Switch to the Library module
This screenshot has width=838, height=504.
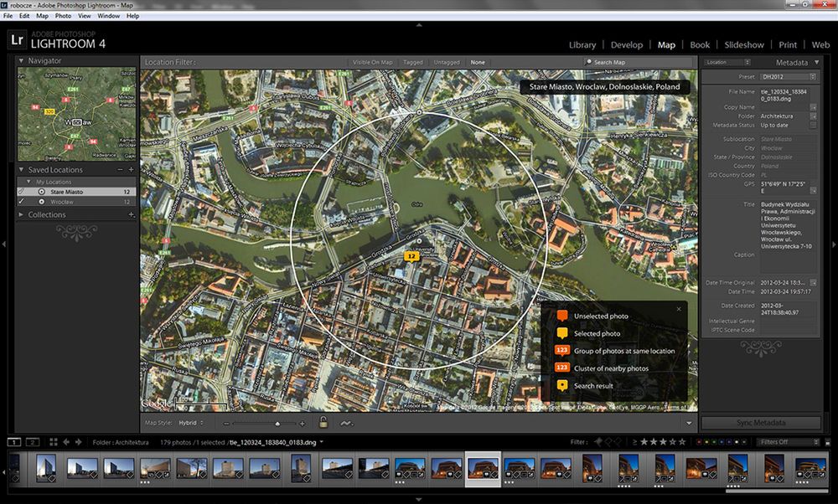click(x=582, y=45)
